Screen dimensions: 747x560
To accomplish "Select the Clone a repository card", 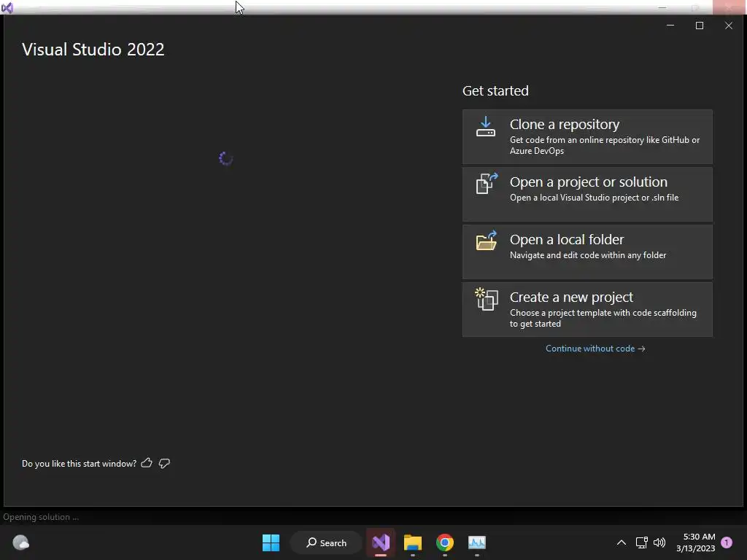I will tap(587, 136).
